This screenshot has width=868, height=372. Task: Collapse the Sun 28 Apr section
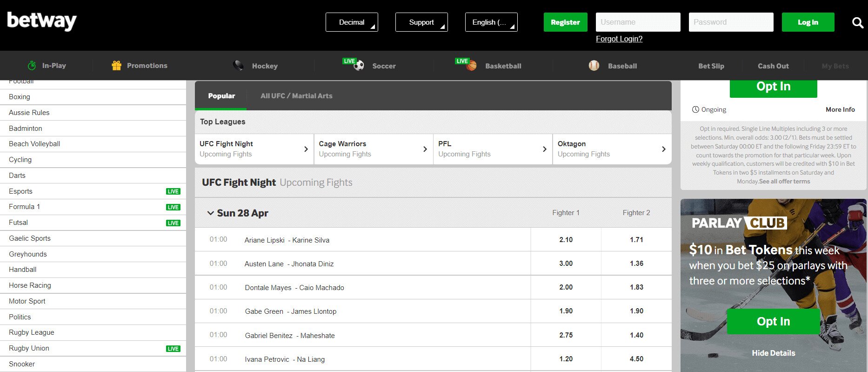(x=211, y=213)
